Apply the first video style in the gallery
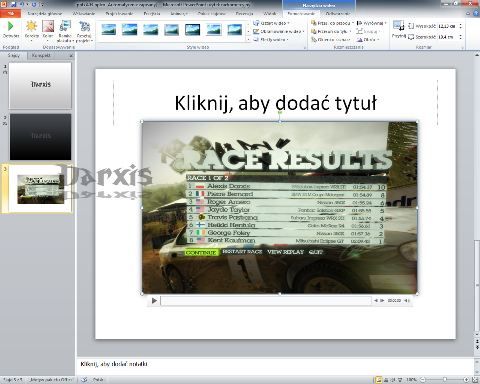Image resolution: width=480 pixels, height=384 pixels. (109, 30)
